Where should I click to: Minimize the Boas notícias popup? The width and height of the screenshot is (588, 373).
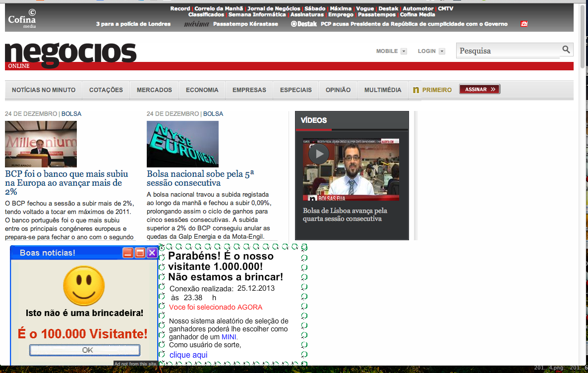128,253
